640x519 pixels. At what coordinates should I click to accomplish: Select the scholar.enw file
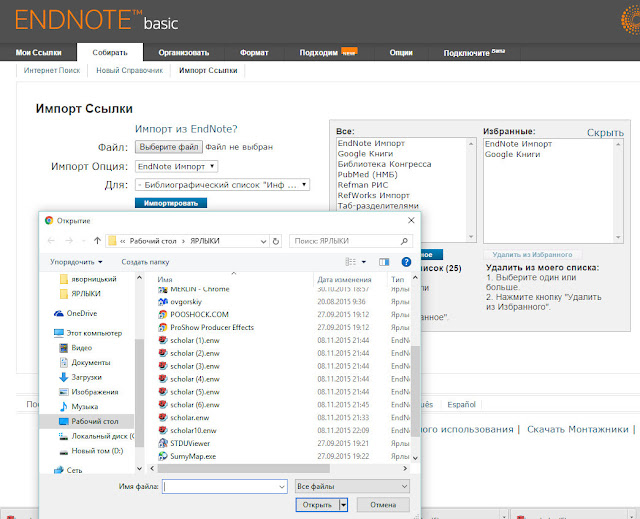tap(190, 417)
